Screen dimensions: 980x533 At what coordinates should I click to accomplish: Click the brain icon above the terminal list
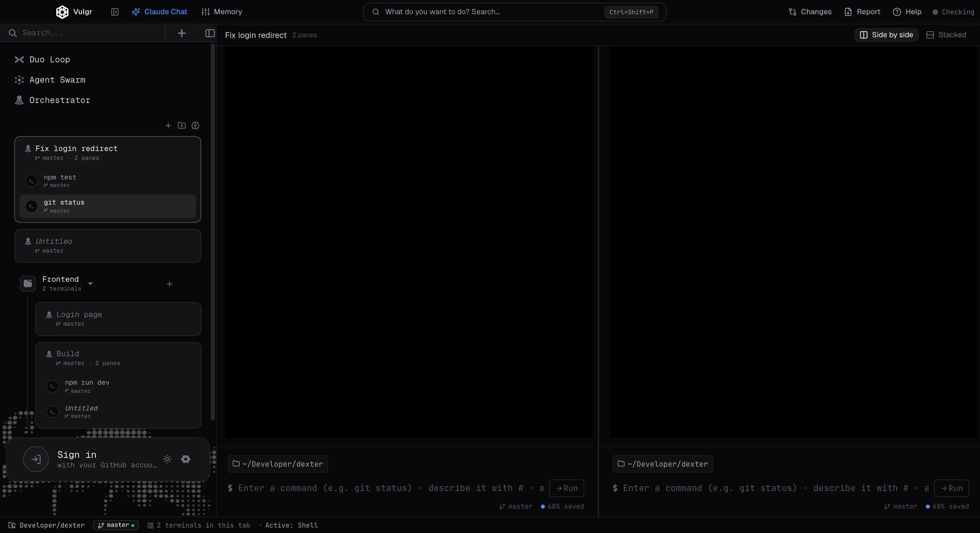(196, 125)
